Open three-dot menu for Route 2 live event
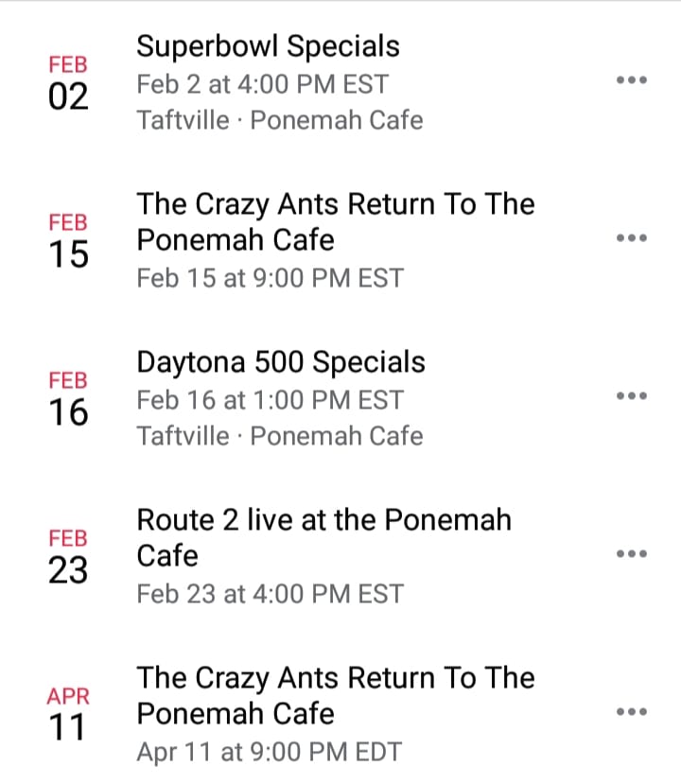 pyautogui.click(x=632, y=553)
